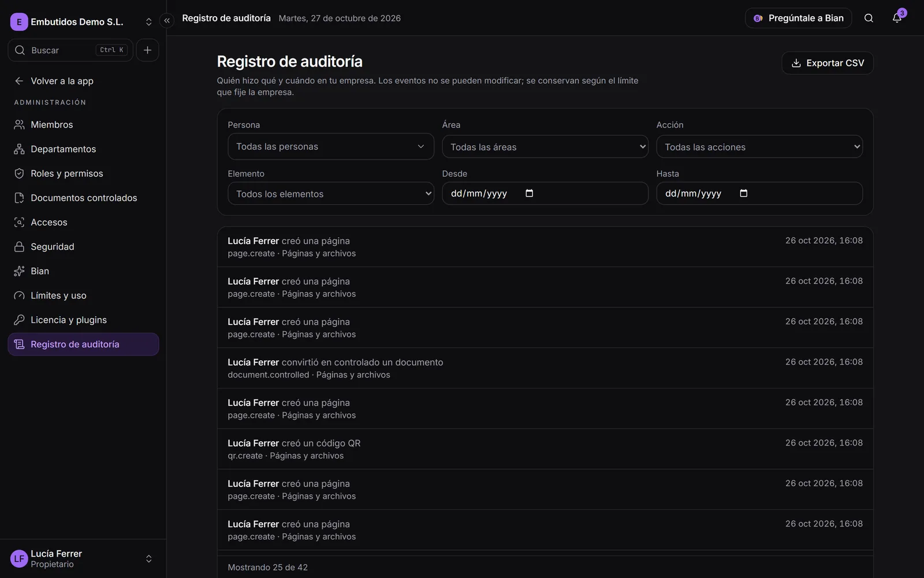
Task: Click the Embutidos Demo S.L. avatar icon
Action: coord(19,22)
